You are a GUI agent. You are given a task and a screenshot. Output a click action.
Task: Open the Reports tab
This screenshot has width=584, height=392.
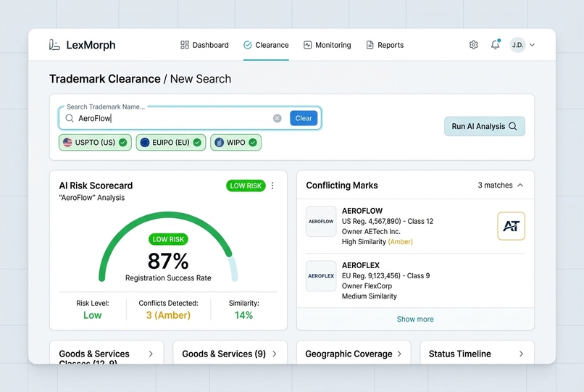click(385, 45)
